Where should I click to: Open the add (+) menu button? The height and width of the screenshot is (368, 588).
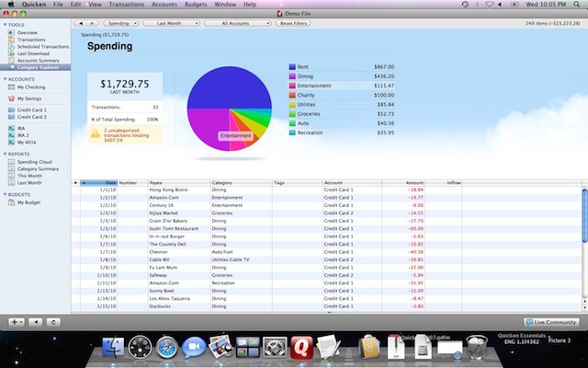(17, 322)
